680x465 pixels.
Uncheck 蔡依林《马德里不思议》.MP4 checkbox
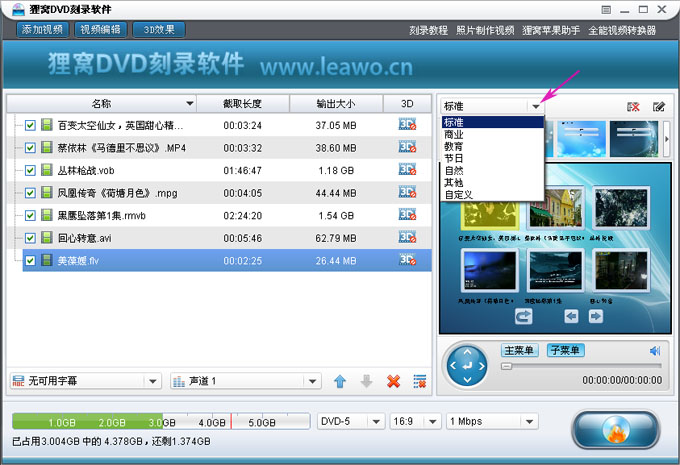click(30, 148)
